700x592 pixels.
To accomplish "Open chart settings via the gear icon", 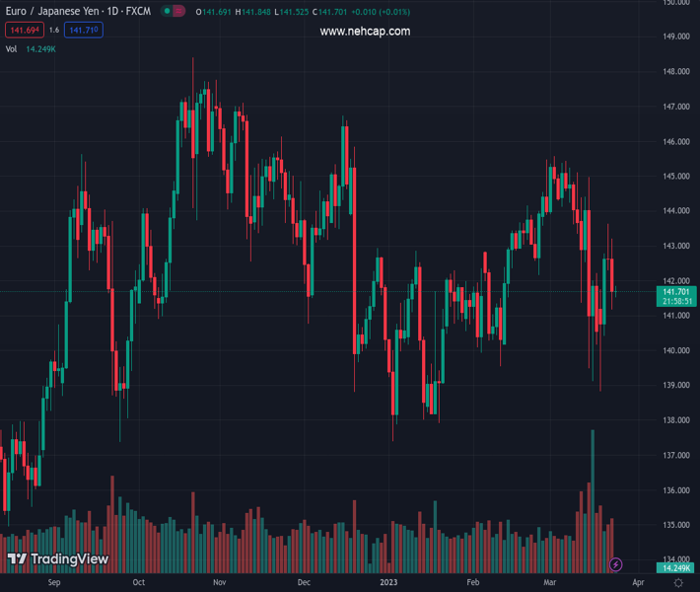I will pyautogui.click(x=677, y=583).
